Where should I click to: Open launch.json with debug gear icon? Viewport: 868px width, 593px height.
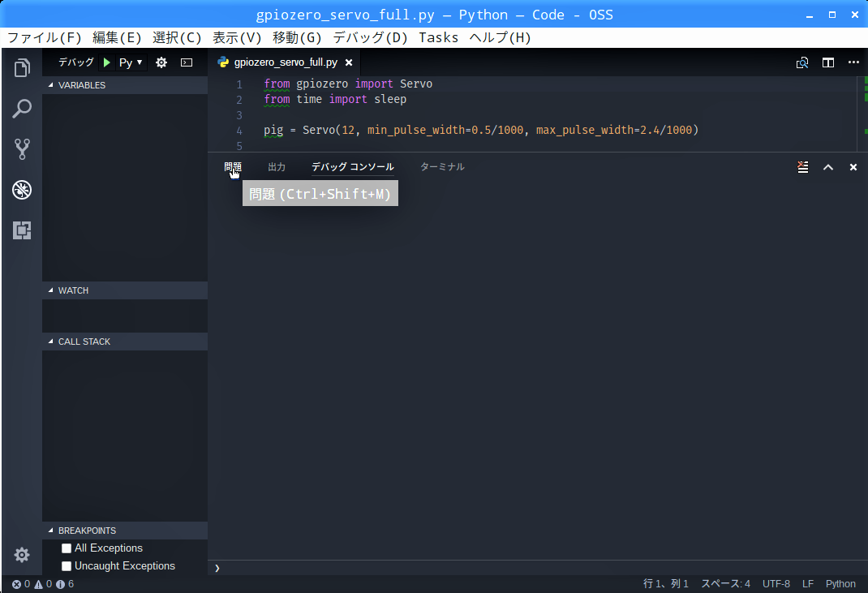coord(161,62)
